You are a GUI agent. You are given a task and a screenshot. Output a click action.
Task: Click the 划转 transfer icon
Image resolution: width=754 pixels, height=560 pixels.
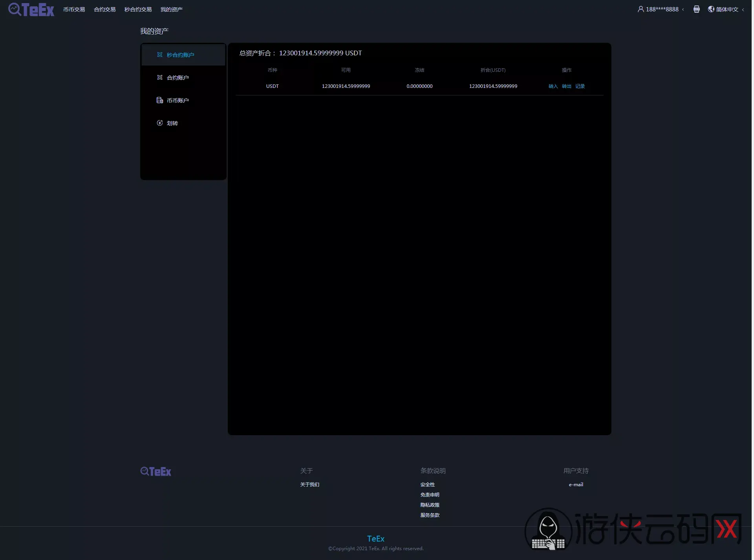pyautogui.click(x=160, y=123)
